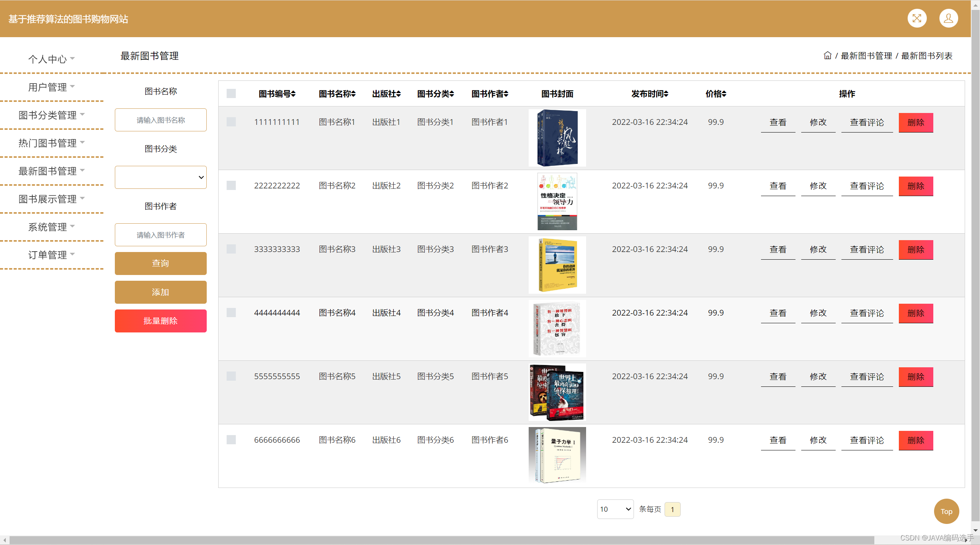This screenshot has height=545, width=980.
Task: Expand the 最新图书管理 sidebar menu
Action: 52,171
